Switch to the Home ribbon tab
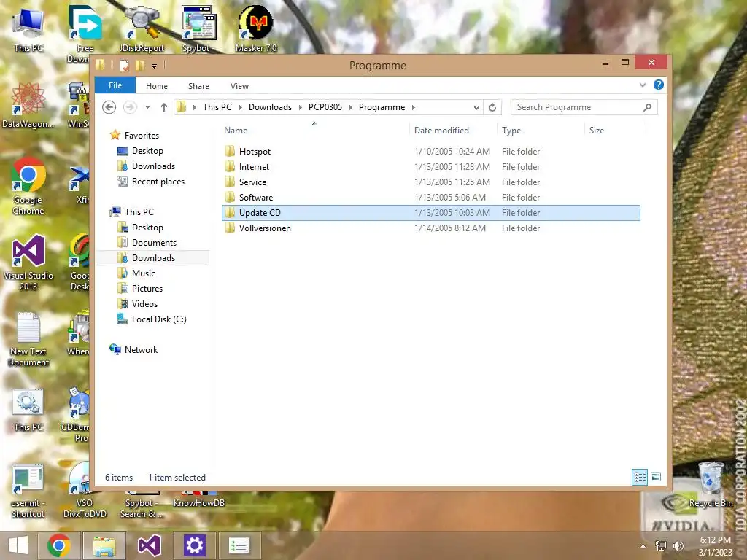Viewport: 747px width, 560px height. pyautogui.click(x=157, y=86)
